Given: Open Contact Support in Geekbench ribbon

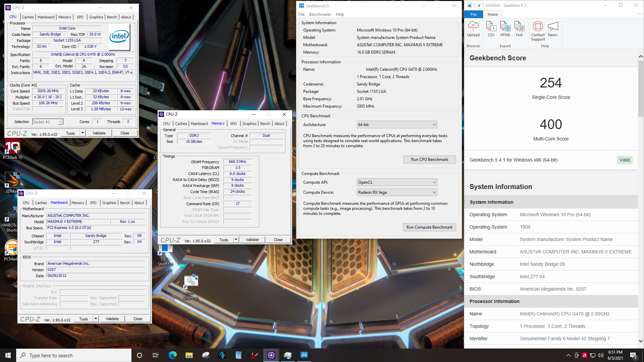Looking at the screenshot, I should (538, 31).
